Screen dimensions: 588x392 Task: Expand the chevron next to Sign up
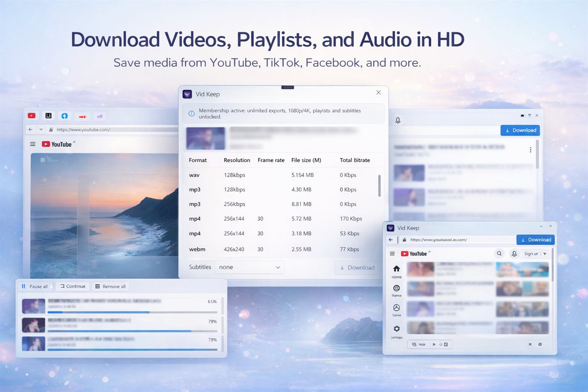[544, 253]
